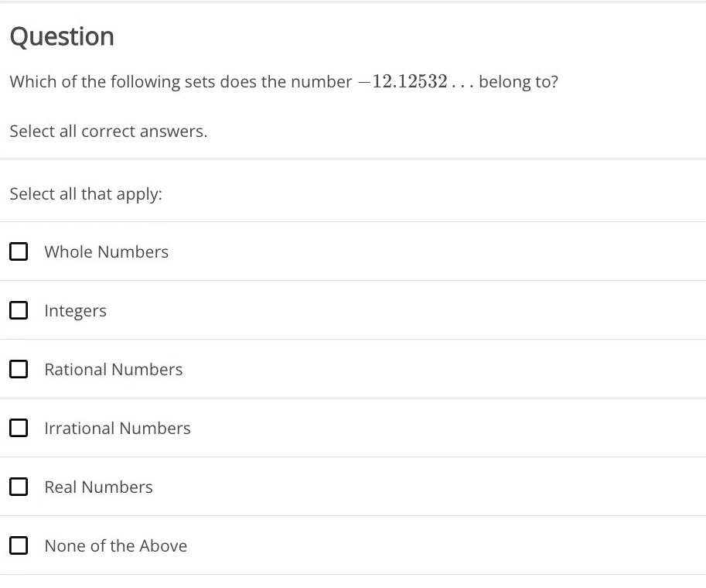This screenshot has height=588, width=706.
Task: Click the Integers label text
Action: [x=75, y=310]
